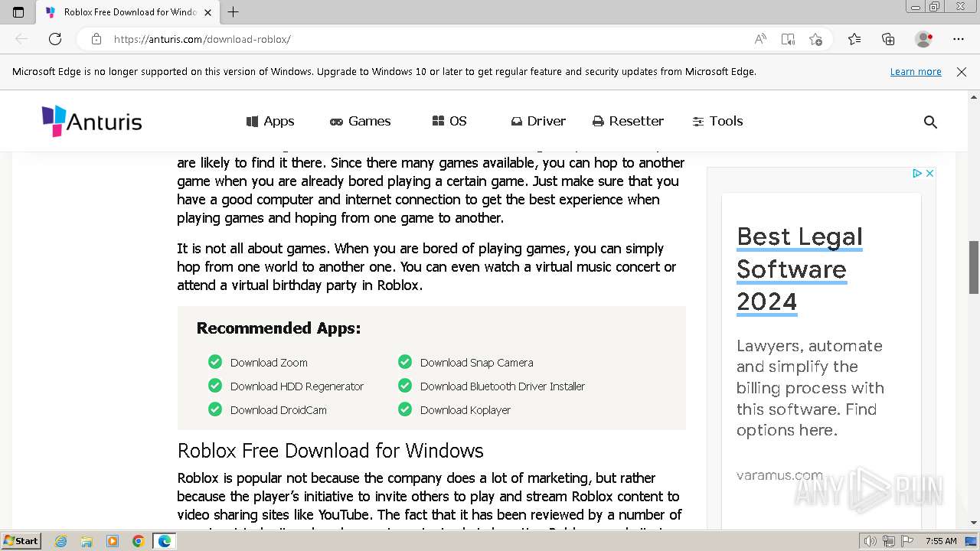Screen dimensions: 980x551
Task: Open the Favorites list icon
Action: tap(854, 39)
